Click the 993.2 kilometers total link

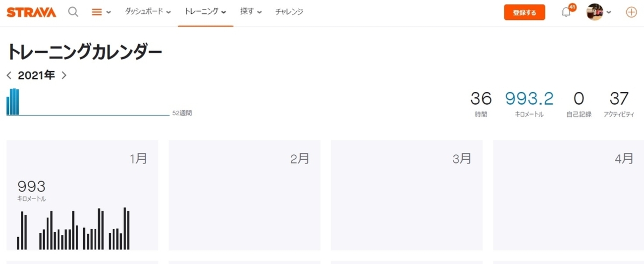529,99
